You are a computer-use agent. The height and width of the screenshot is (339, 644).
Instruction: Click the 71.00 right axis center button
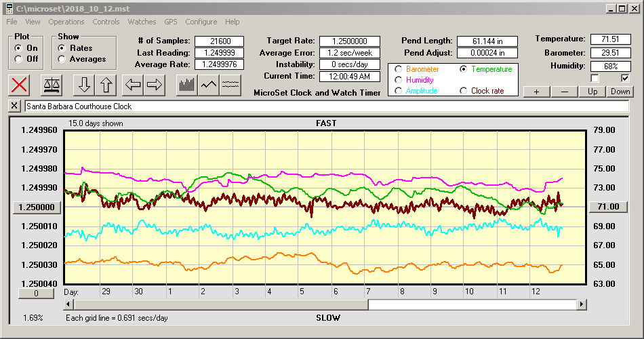(608, 207)
